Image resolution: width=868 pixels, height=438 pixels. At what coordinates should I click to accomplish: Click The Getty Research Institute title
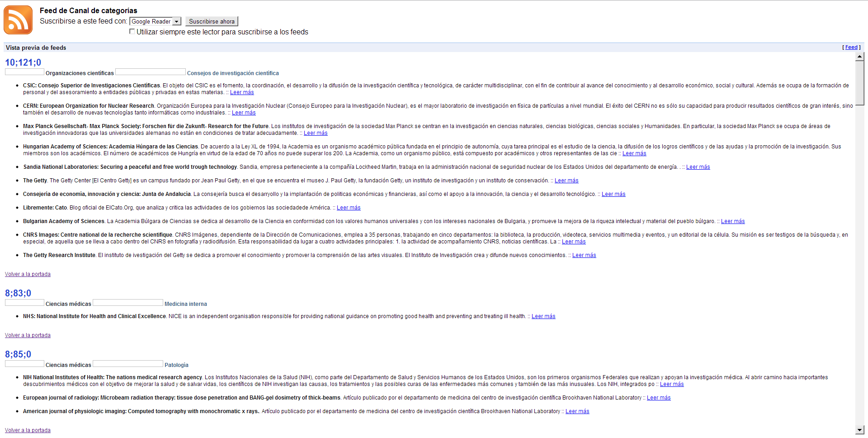[59, 255]
